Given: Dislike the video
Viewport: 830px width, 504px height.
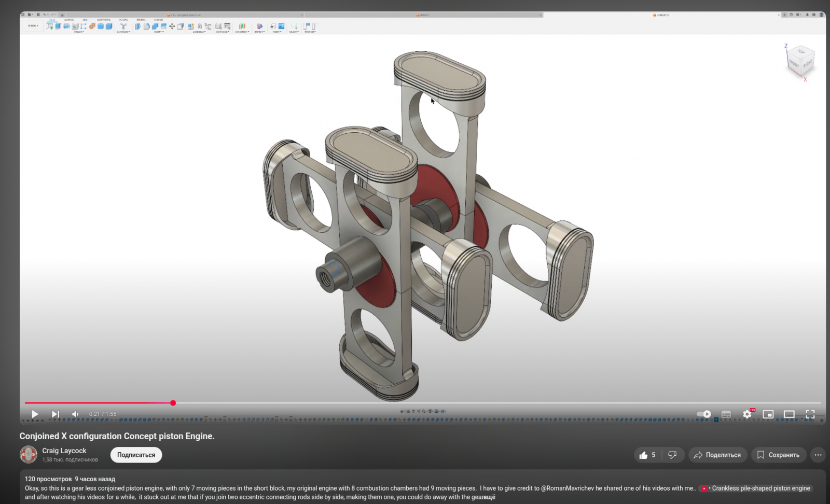Looking at the screenshot, I should pyautogui.click(x=672, y=455).
